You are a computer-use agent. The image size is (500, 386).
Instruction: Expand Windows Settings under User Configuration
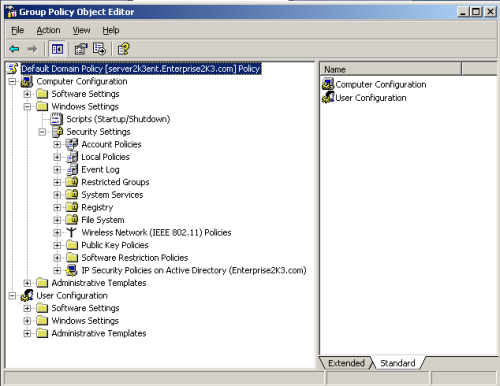click(x=27, y=321)
